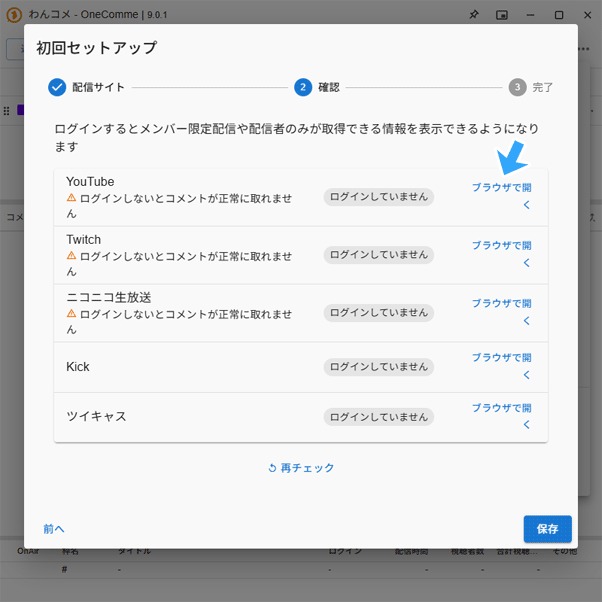Select step 2 確認 in stepper

pos(317,87)
